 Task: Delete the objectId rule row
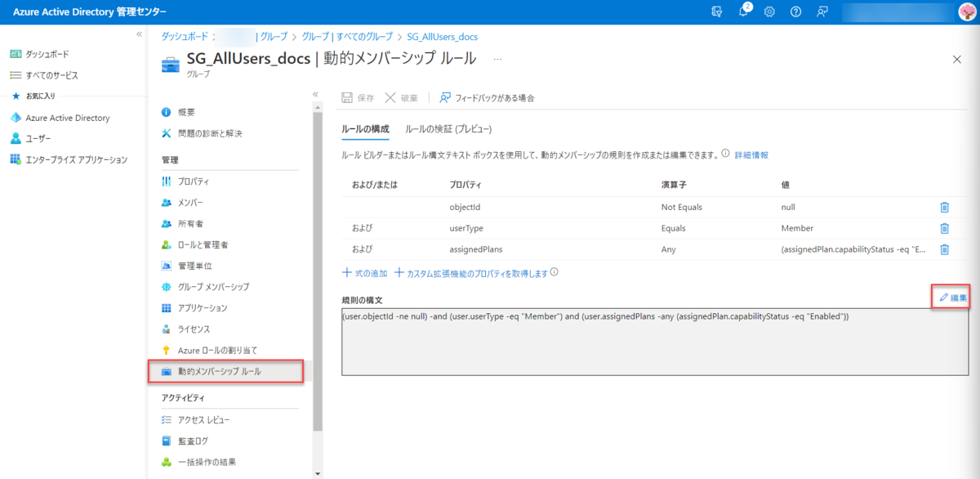click(x=944, y=208)
